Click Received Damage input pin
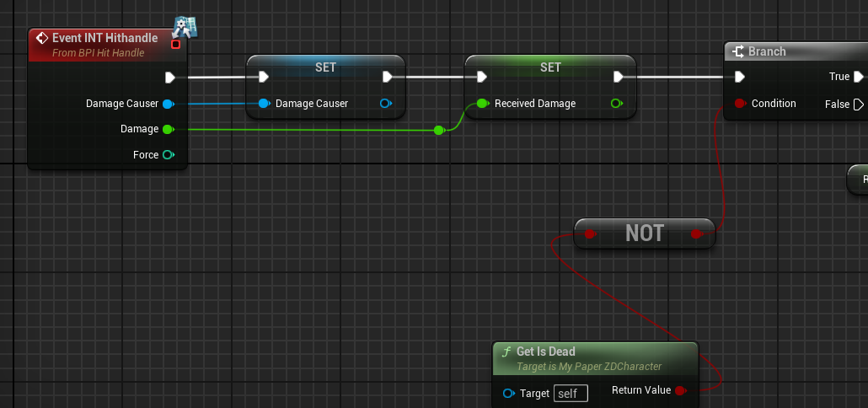 click(483, 103)
